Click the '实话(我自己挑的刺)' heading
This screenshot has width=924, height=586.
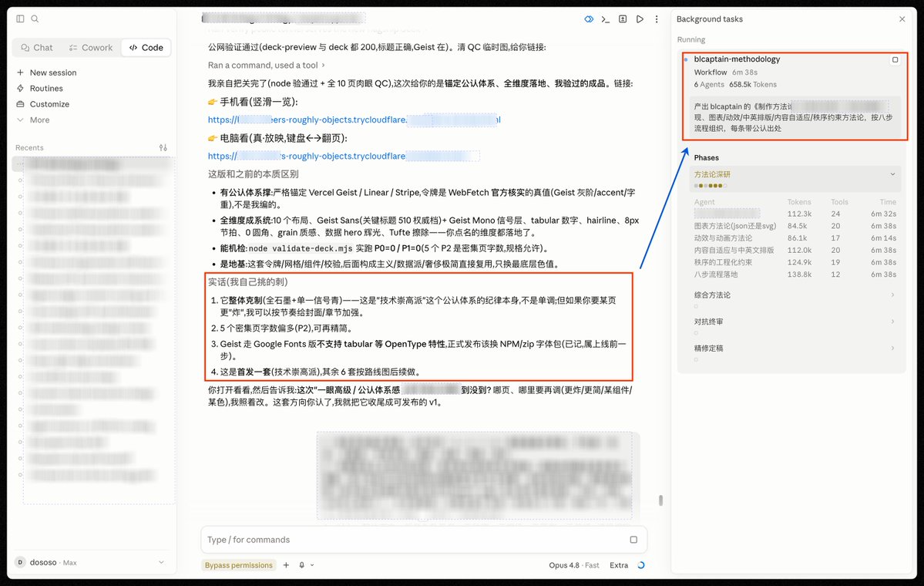(x=247, y=282)
